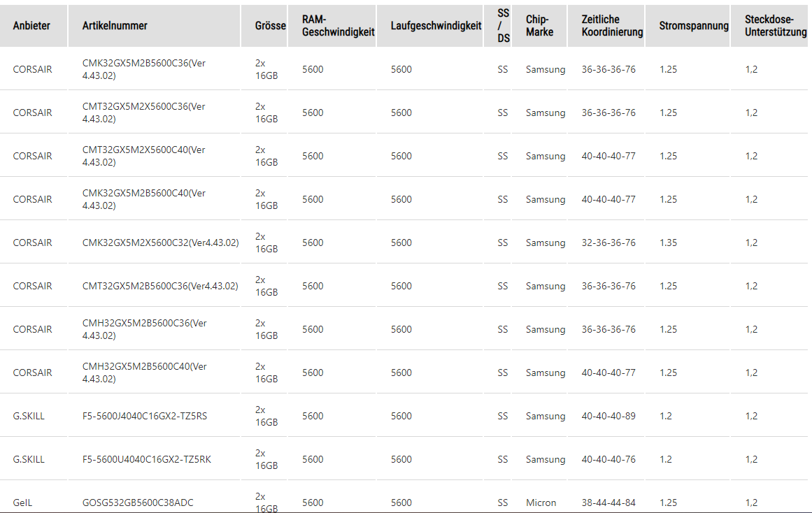Click voltage 1.2 in TZ5RS row
812x513 pixels.
[665, 416]
